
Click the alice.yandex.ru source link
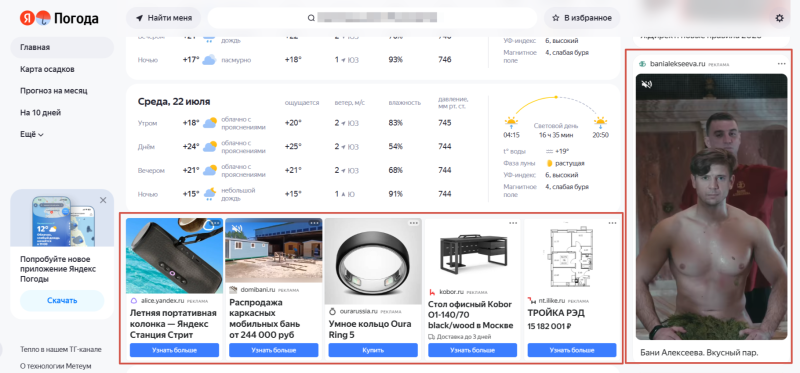(161, 301)
